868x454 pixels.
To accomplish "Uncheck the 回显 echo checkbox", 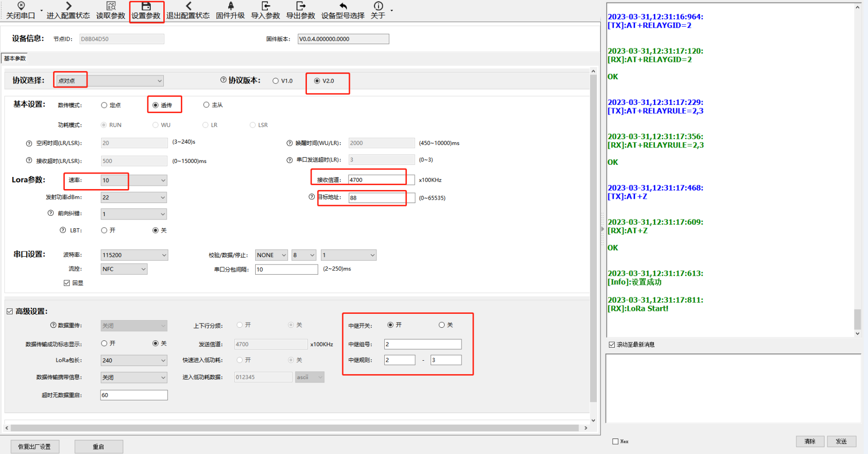I will 67,283.
